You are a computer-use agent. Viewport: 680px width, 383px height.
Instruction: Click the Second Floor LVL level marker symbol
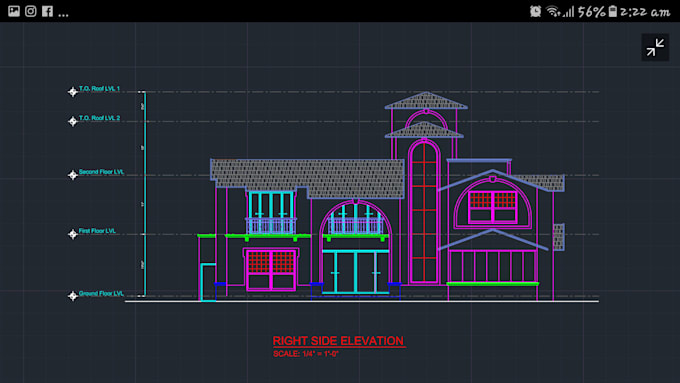(x=72, y=175)
